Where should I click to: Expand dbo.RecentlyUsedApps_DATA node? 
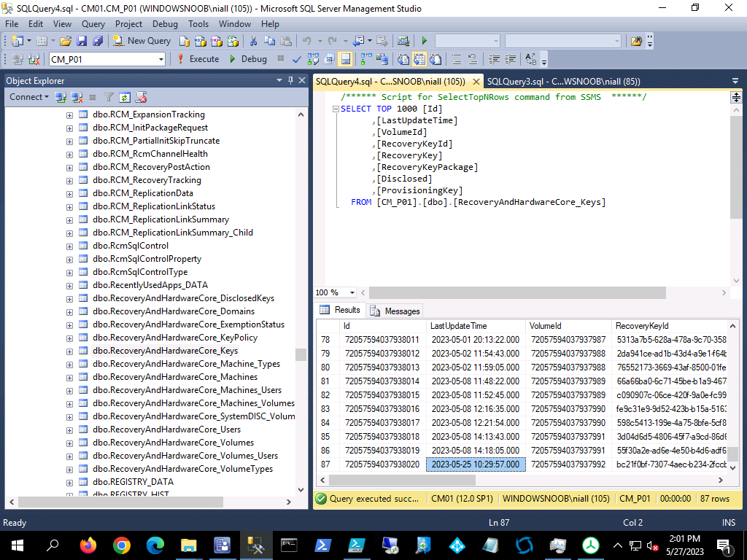(69, 286)
